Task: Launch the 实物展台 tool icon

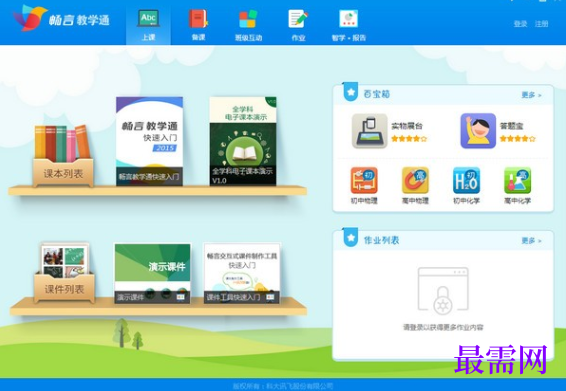Action: 369,131
